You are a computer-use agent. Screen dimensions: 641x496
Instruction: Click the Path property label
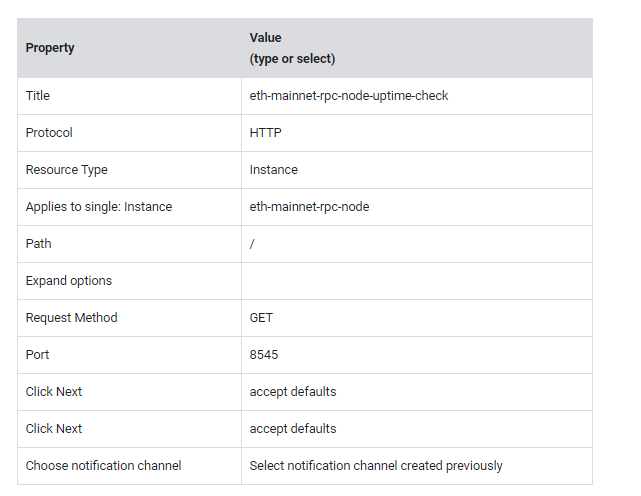38,244
